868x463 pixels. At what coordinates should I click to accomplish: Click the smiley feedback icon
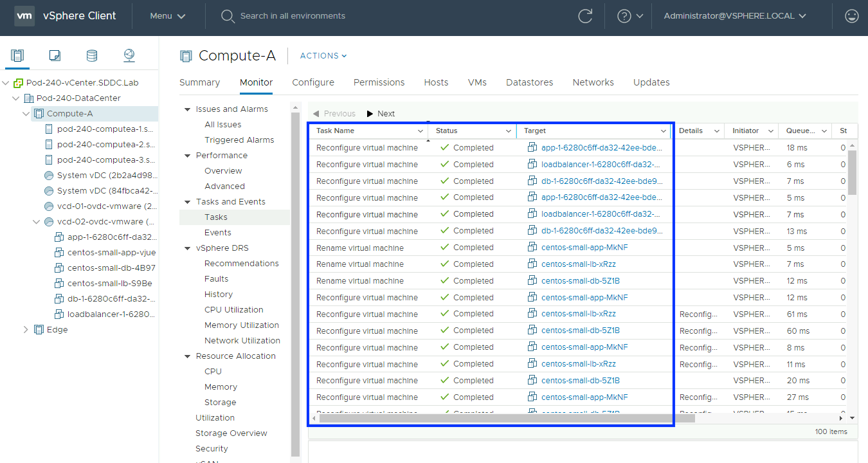[x=852, y=16]
